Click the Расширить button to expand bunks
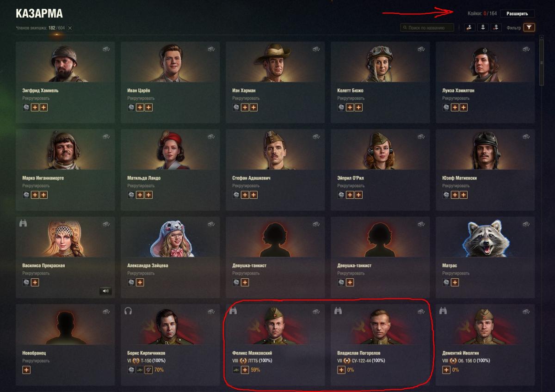This screenshot has height=392, width=555. coord(517,14)
